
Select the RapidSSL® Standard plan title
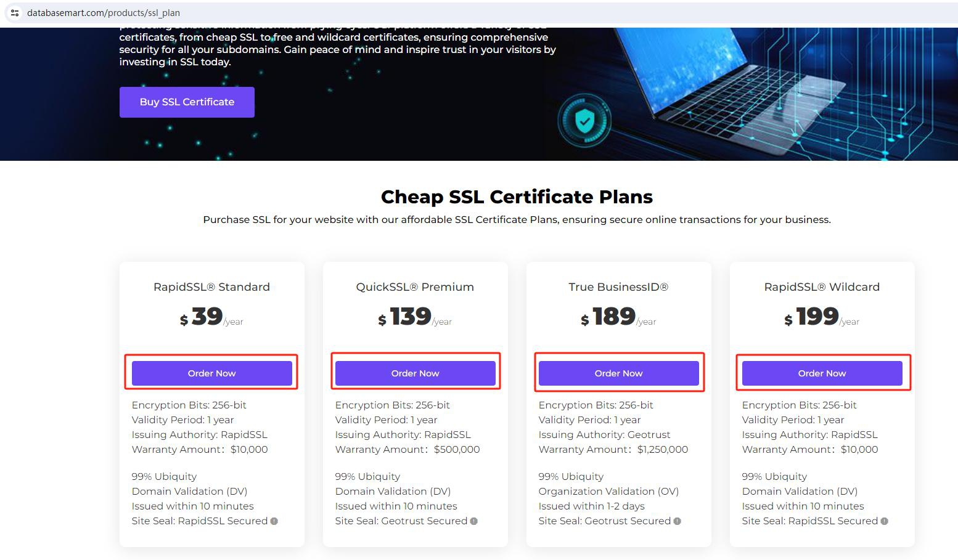(211, 287)
